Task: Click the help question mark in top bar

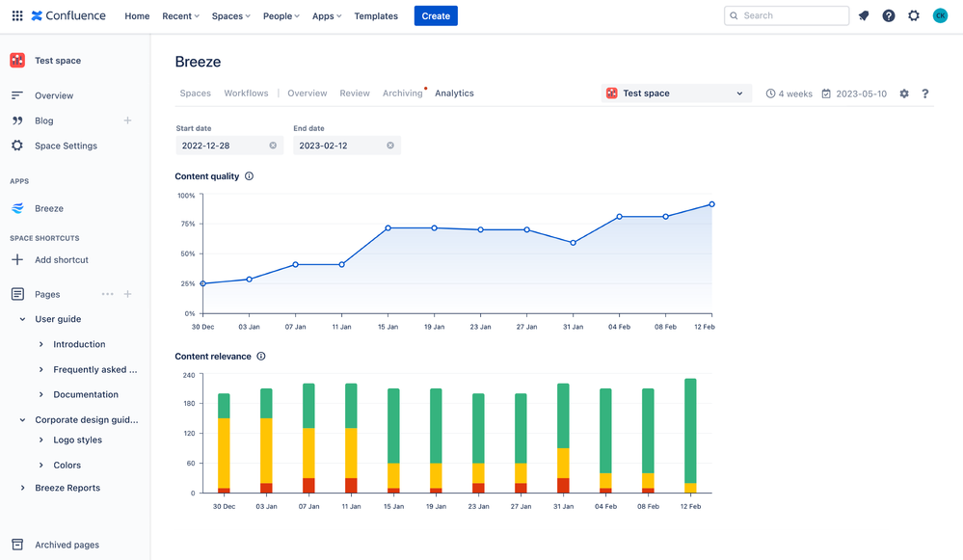Action: click(x=889, y=16)
